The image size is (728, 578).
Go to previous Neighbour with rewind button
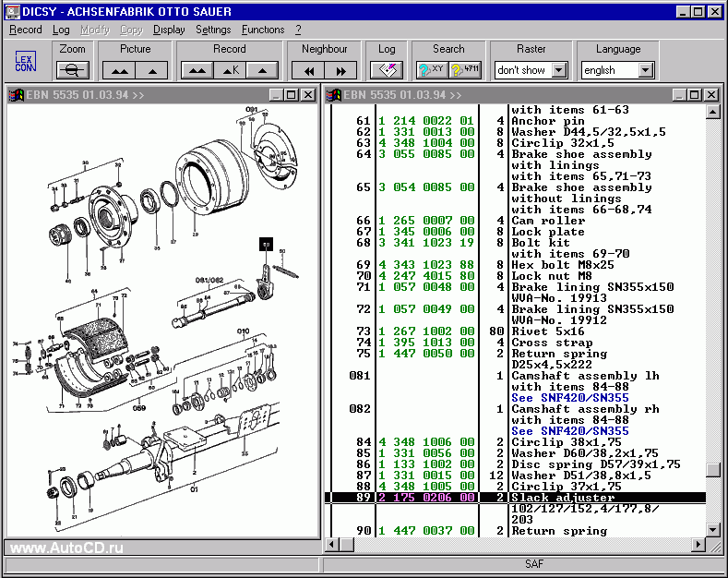coord(308,70)
